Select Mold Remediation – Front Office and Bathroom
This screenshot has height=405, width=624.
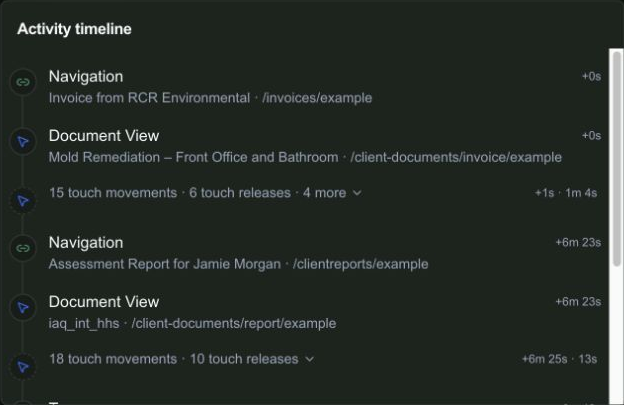(193, 157)
